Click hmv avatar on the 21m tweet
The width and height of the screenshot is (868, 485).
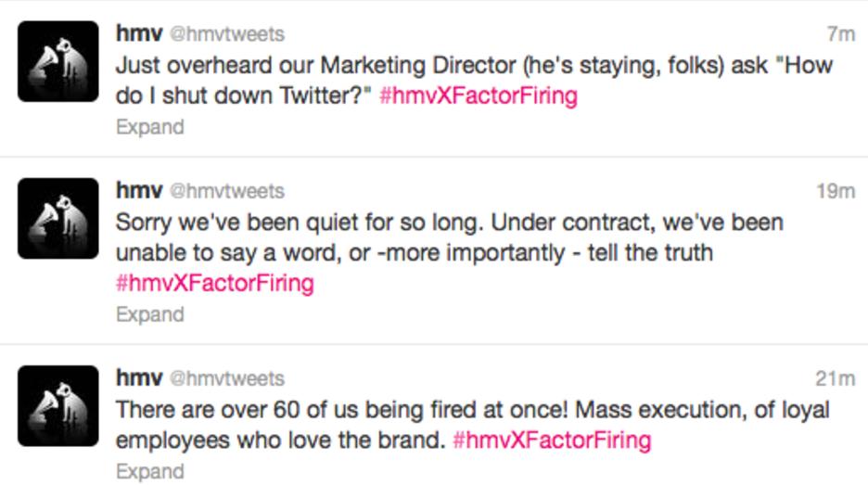pos(57,405)
